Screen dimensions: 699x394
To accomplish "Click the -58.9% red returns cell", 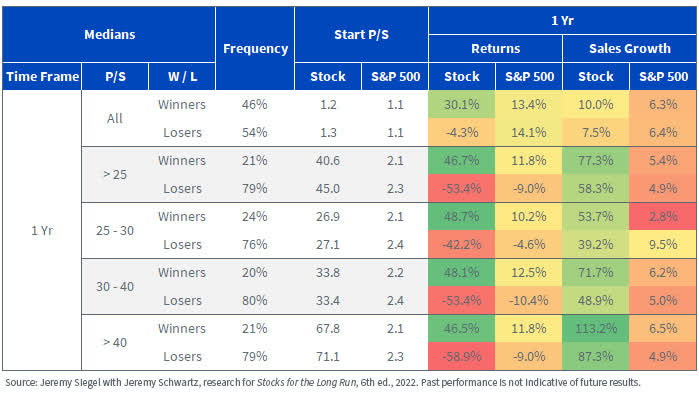I will [x=461, y=357].
